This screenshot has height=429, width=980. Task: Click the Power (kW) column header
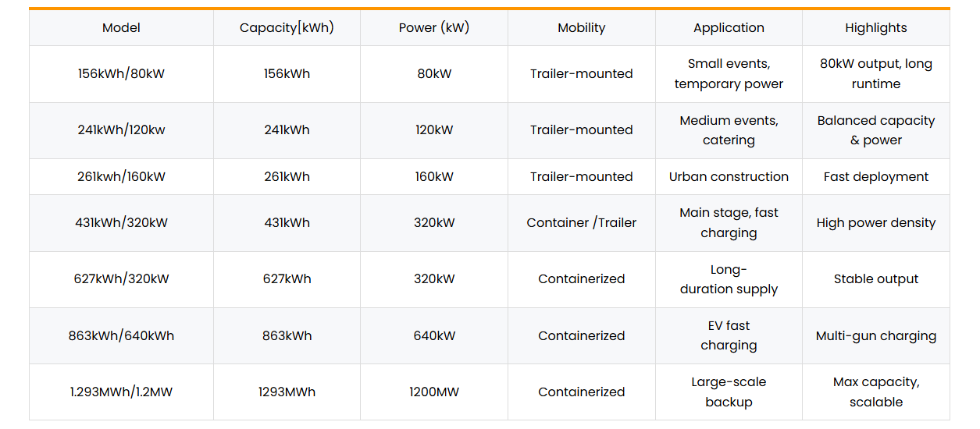point(434,28)
